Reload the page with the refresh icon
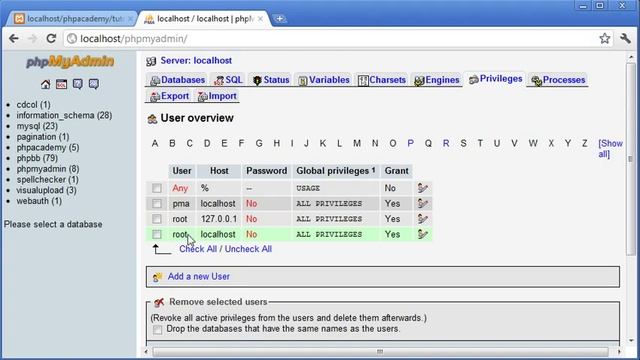The height and width of the screenshot is (360, 640). click(51, 38)
